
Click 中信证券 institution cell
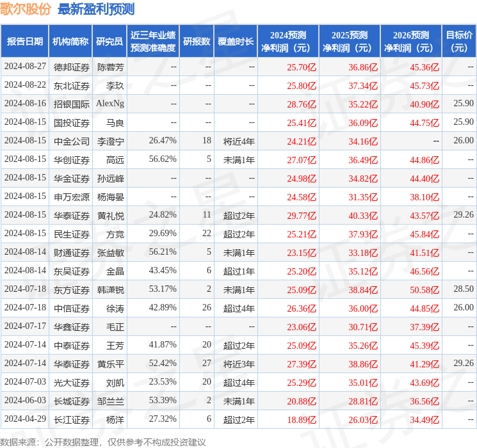72,308
